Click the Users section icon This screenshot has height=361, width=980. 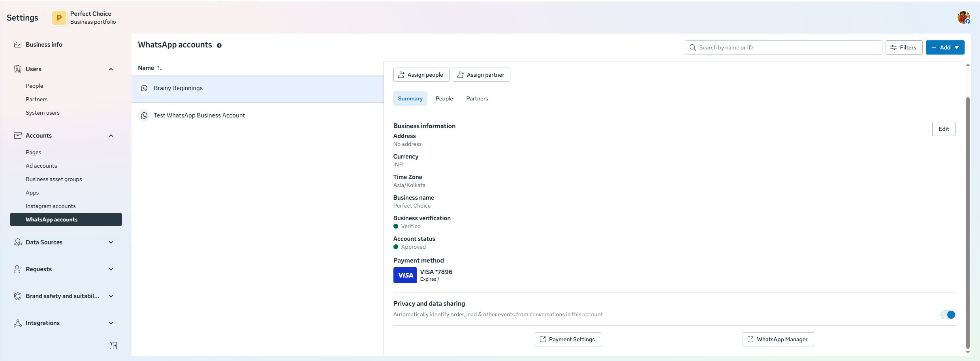point(18,69)
